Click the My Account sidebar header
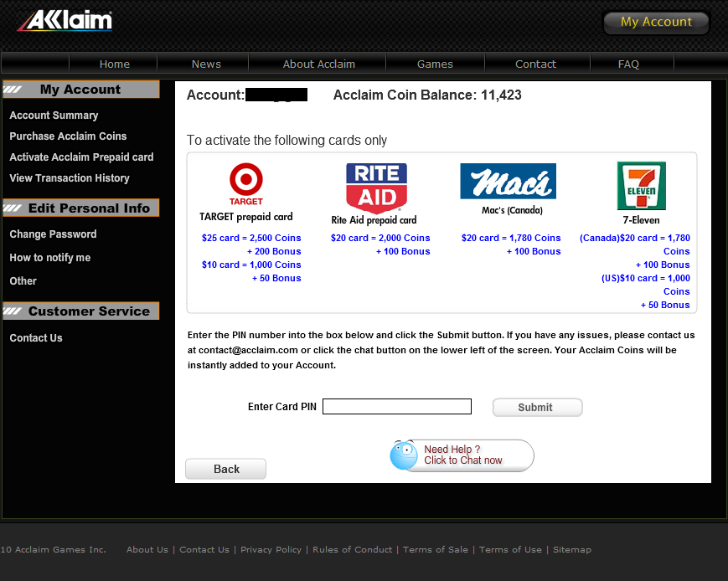Screen dimensions: 728x581 pos(81,89)
